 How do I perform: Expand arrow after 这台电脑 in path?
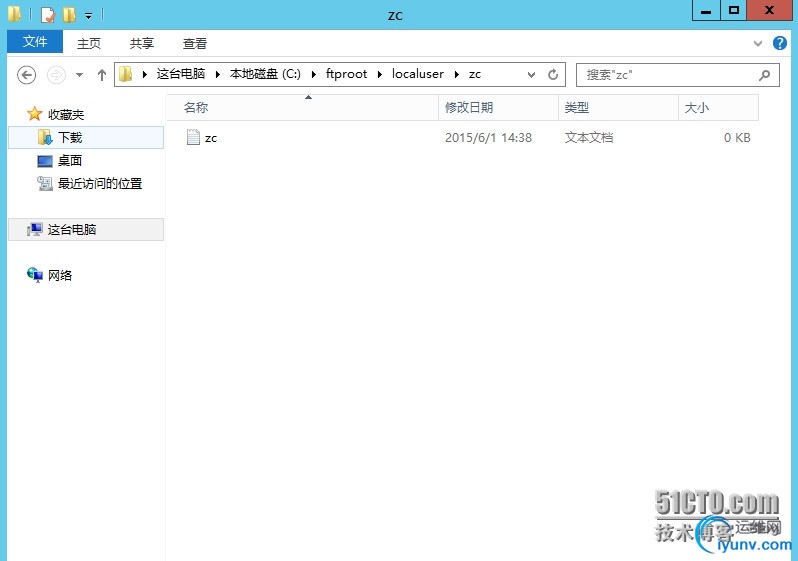pyautogui.click(x=218, y=75)
